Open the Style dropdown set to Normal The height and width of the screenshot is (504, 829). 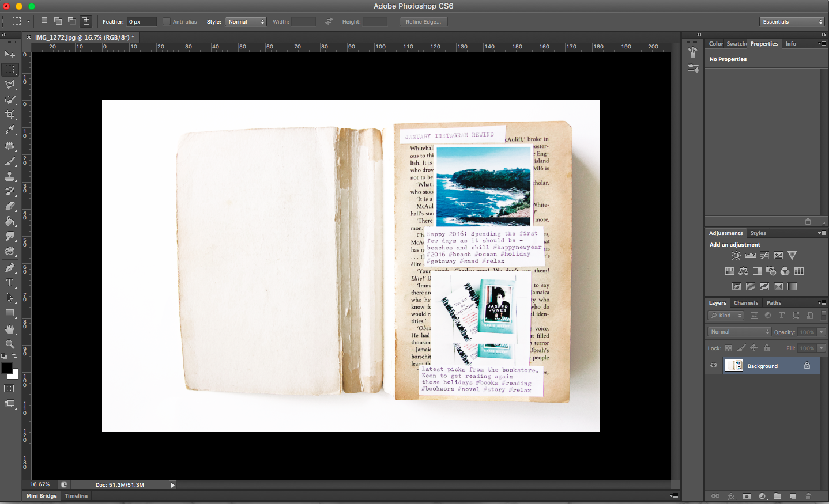click(246, 22)
